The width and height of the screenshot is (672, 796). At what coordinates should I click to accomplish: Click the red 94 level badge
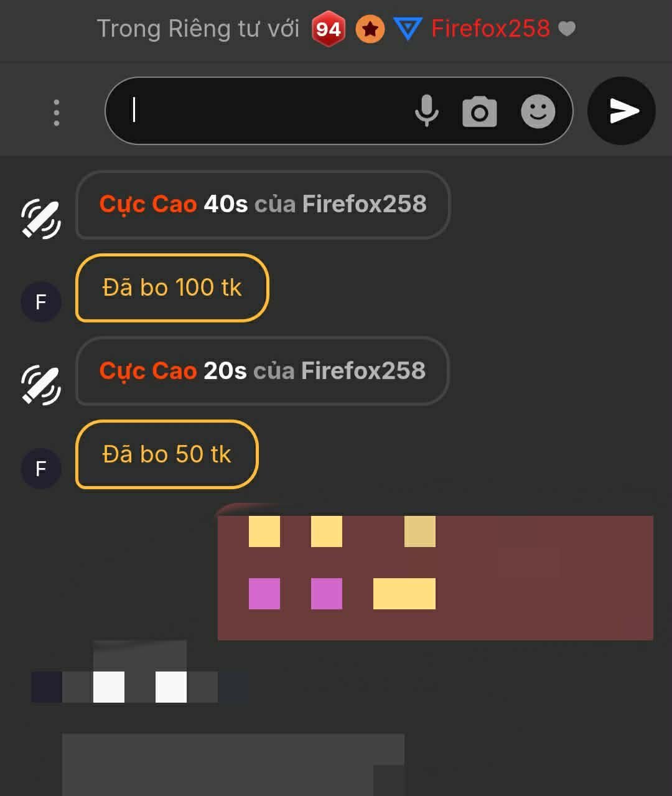(328, 29)
